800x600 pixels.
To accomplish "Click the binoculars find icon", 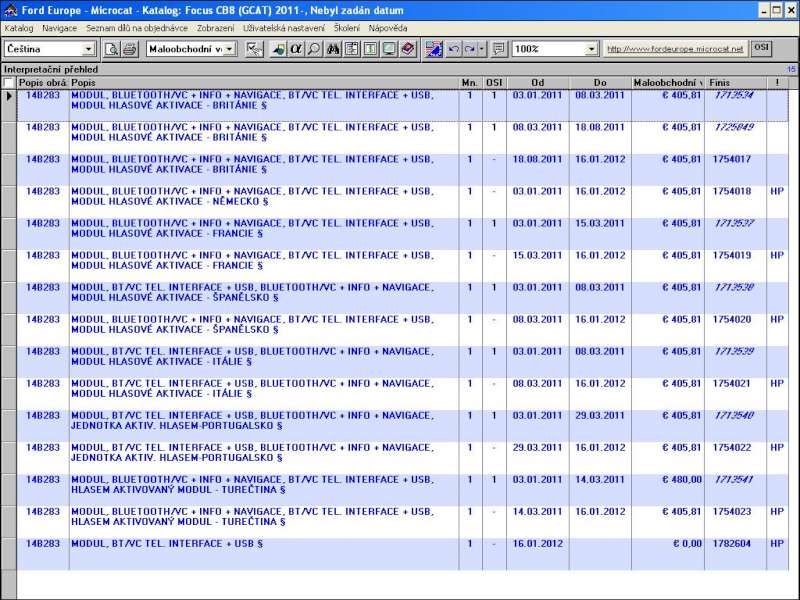I will click(x=334, y=49).
